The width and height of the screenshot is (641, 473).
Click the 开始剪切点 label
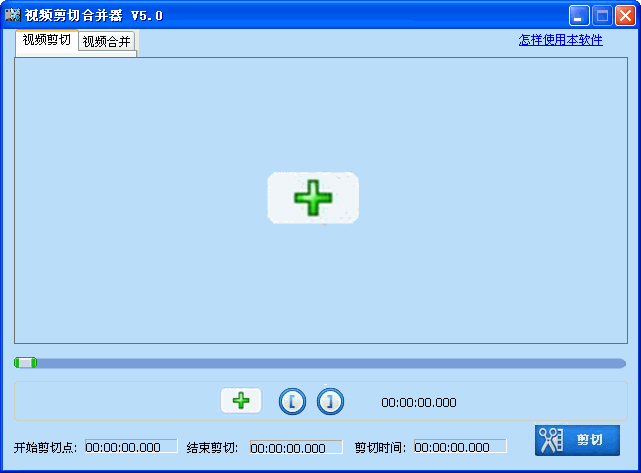coord(45,447)
